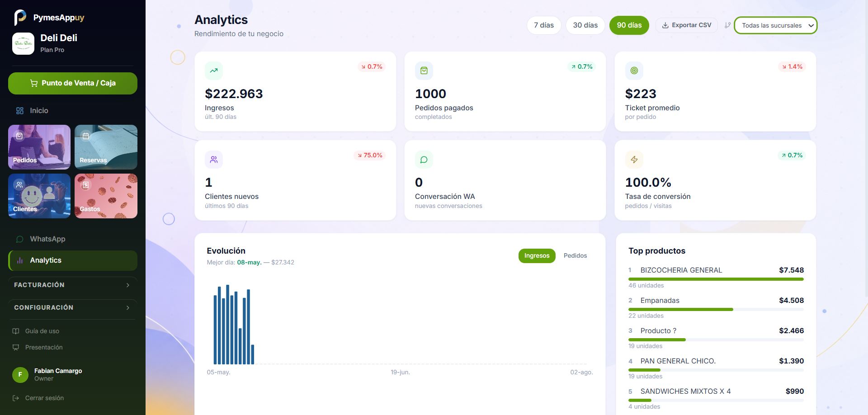Click the people icon on the Clientes tile

[x=19, y=185]
